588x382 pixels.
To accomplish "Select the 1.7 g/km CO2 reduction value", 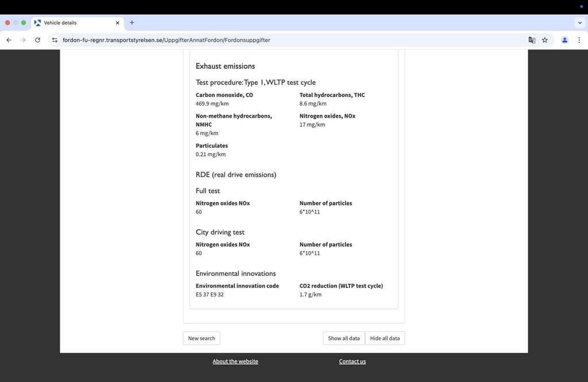I will click(x=311, y=295).
